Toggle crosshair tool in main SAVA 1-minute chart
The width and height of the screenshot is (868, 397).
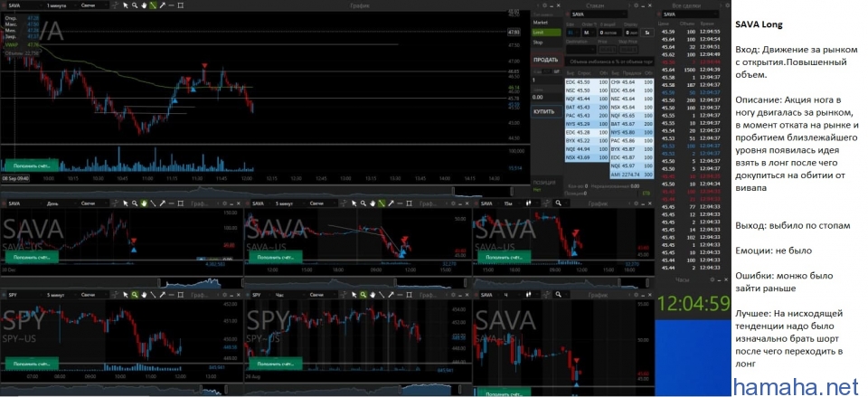point(116,5)
